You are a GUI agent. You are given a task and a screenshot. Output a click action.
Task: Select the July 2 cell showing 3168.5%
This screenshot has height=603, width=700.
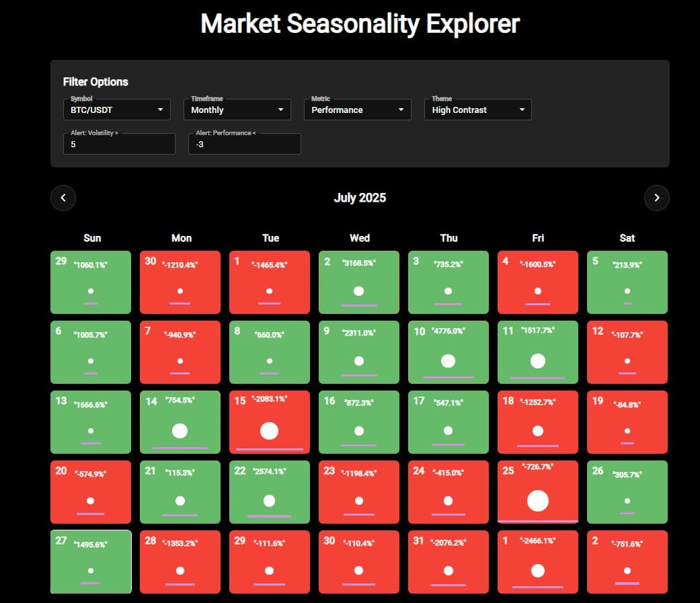[x=359, y=282]
